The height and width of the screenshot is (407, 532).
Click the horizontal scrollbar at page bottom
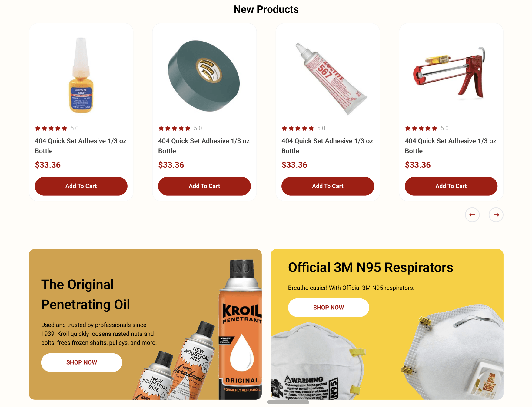pyautogui.click(x=288, y=402)
